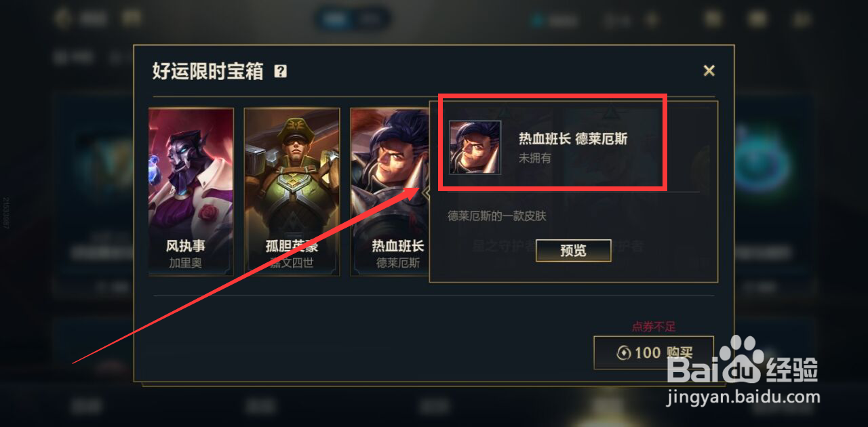
Task: Select the 风执事 加里奥 skin card
Action: pyautogui.click(x=191, y=192)
